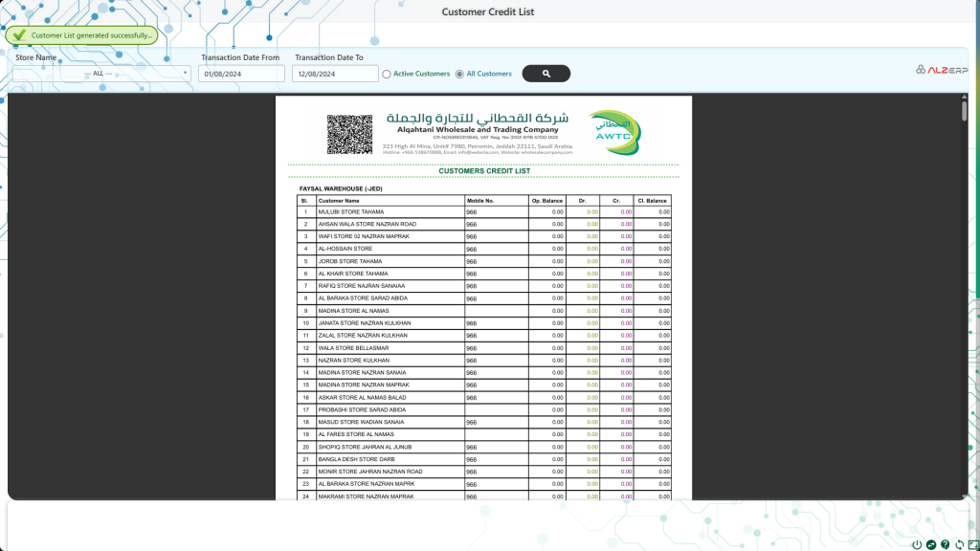Click row 'AL FARES STORE AL NAMAS'
This screenshot has height=551, width=980.
pyautogui.click(x=484, y=435)
